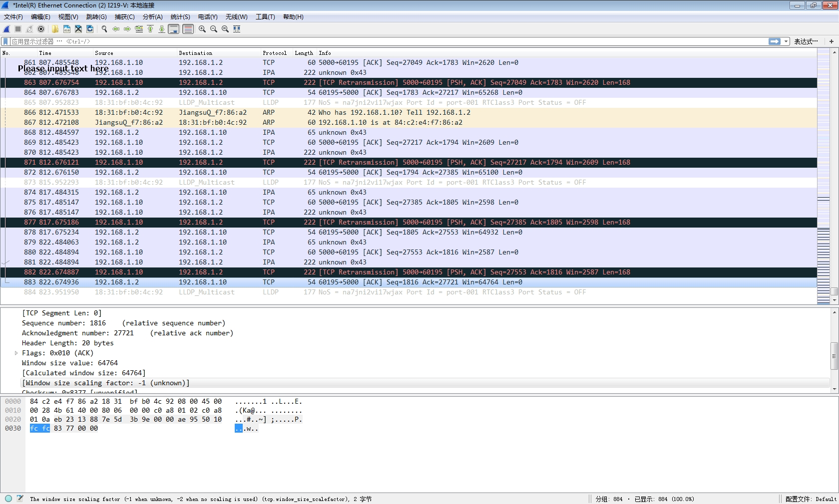The width and height of the screenshot is (839, 504).
Task: Open the capture file folder icon
Action: [55, 29]
